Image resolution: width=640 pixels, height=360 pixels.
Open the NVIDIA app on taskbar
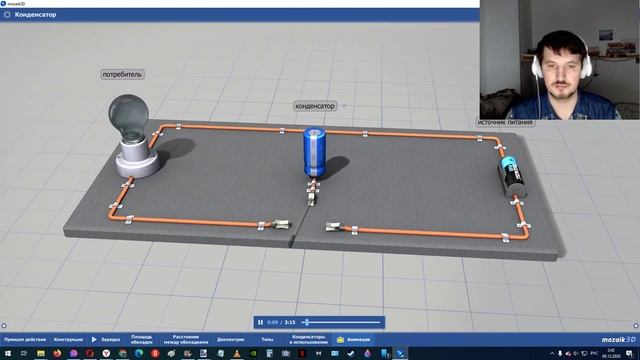pos(253,353)
